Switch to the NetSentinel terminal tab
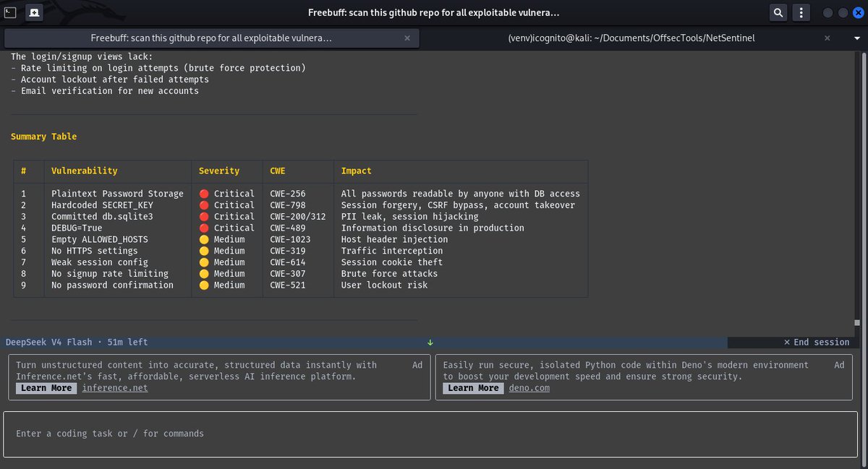 coord(631,38)
